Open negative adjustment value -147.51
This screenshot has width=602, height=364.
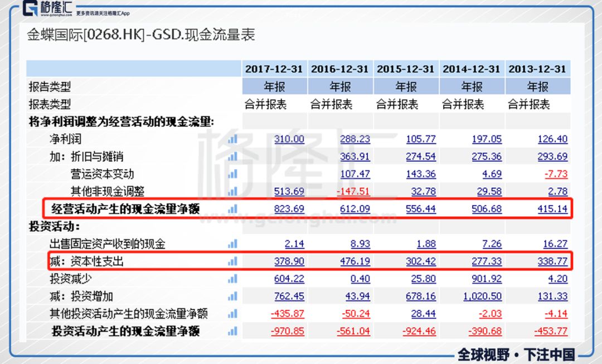point(353,191)
